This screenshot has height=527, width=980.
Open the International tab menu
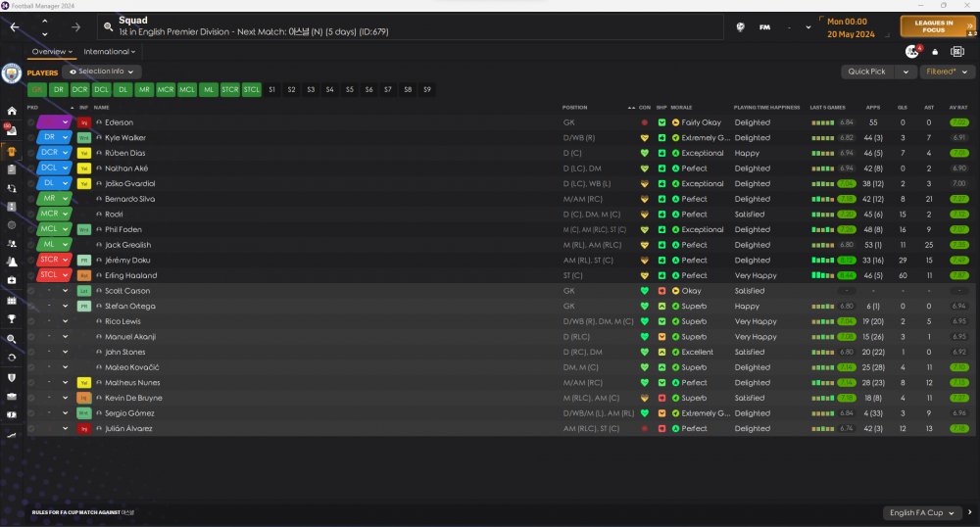click(x=110, y=52)
